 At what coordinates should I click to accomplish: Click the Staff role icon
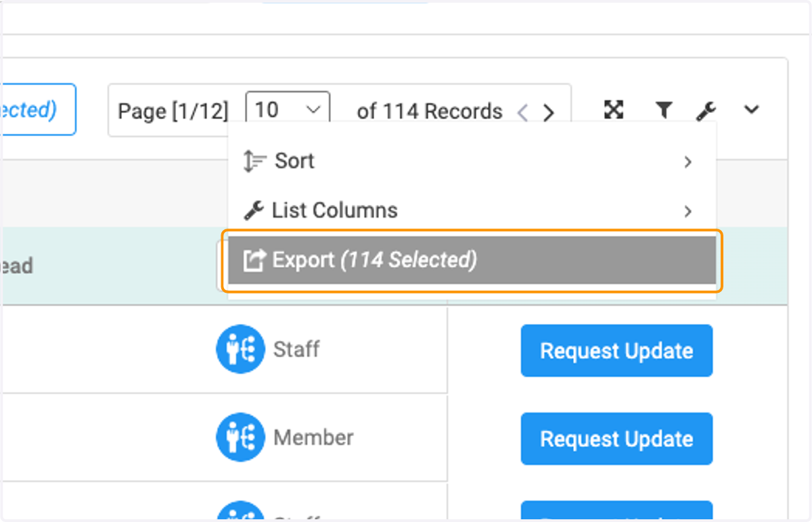(240, 350)
